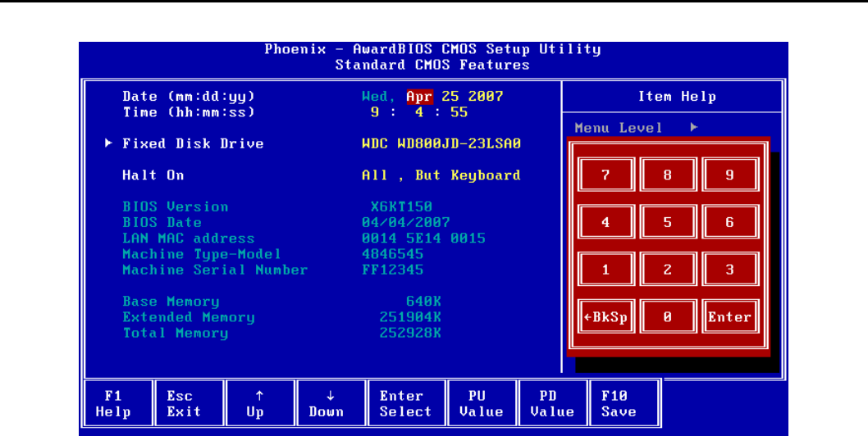Decrease value with PD Value button
The image size is (868, 436).
tap(552, 403)
